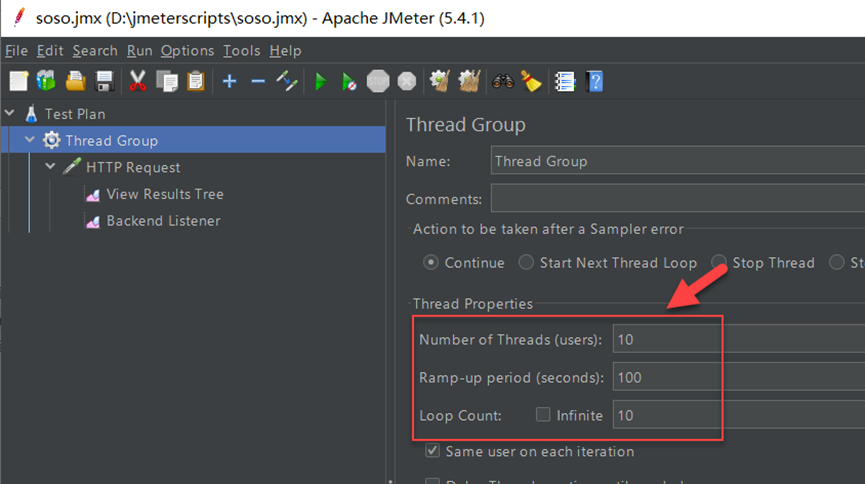
Task: Click the Test Plan flask icon
Action: (31, 114)
